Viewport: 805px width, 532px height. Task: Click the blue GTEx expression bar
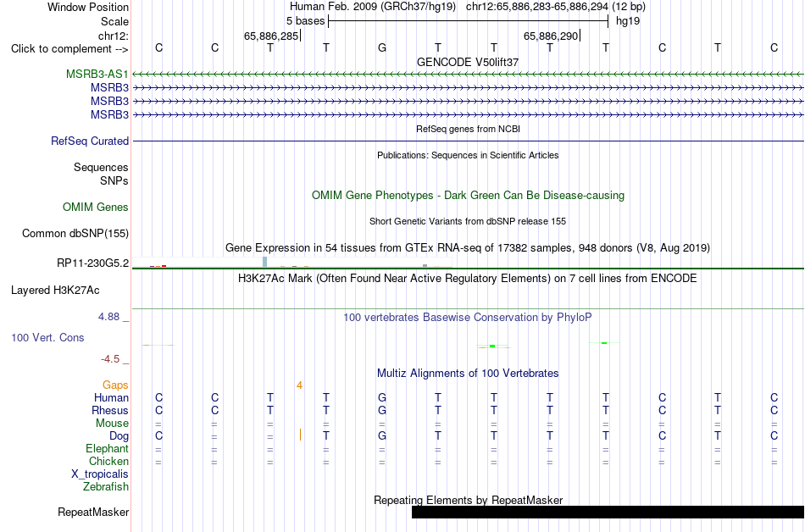[265, 262]
